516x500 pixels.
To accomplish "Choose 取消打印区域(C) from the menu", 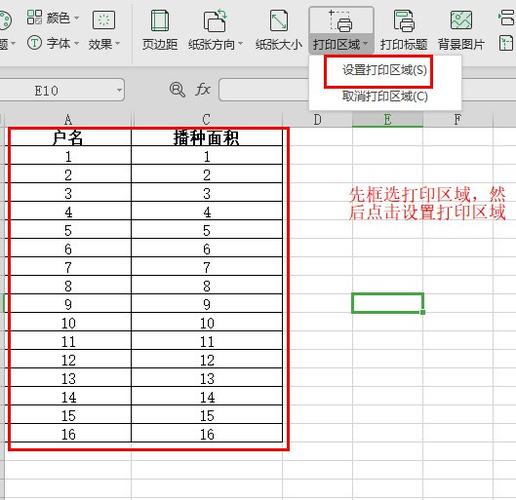I will pyautogui.click(x=385, y=96).
